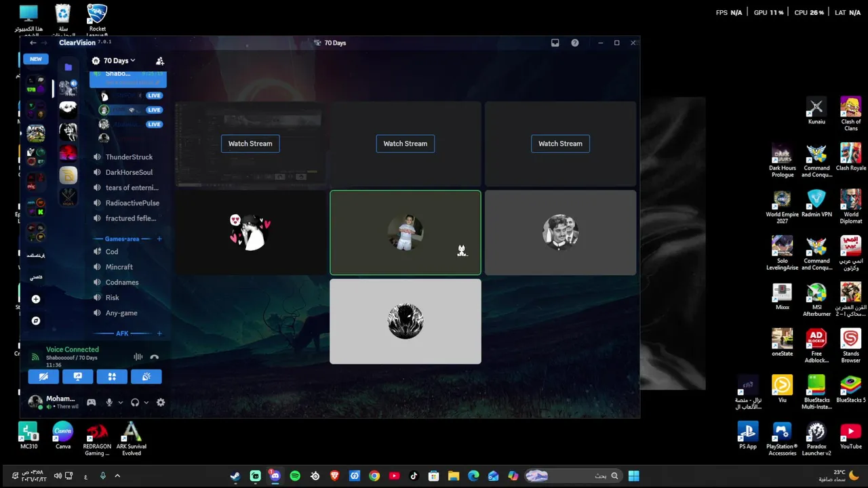This screenshot has width=868, height=488.
Task: Turn on camera in the voice panel
Action: (43, 377)
